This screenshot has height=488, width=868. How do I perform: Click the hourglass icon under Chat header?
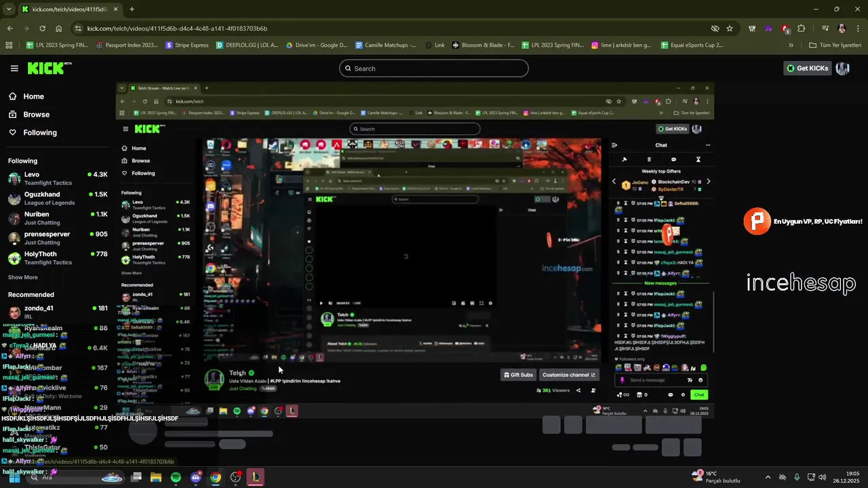point(698,159)
